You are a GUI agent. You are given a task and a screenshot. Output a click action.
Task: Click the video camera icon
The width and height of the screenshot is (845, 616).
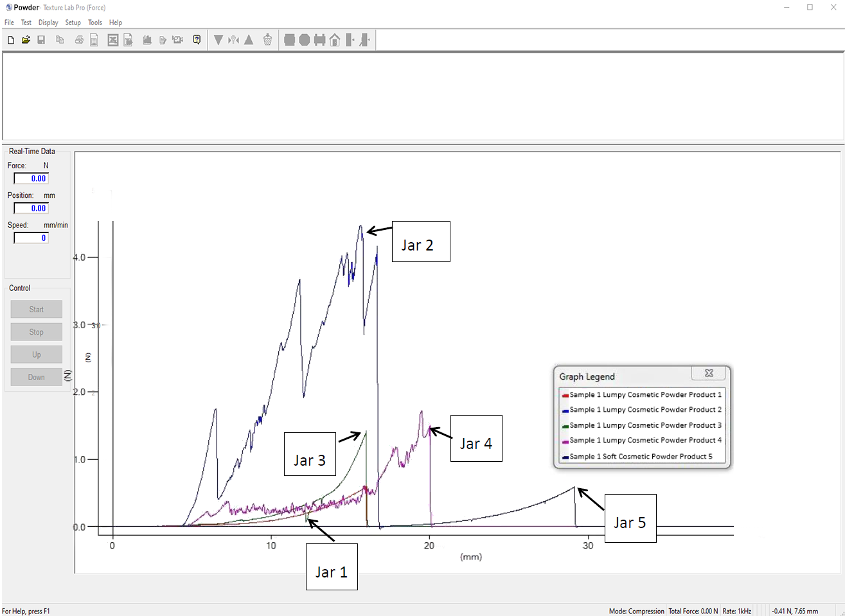pyautogui.click(x=178, y=40)
